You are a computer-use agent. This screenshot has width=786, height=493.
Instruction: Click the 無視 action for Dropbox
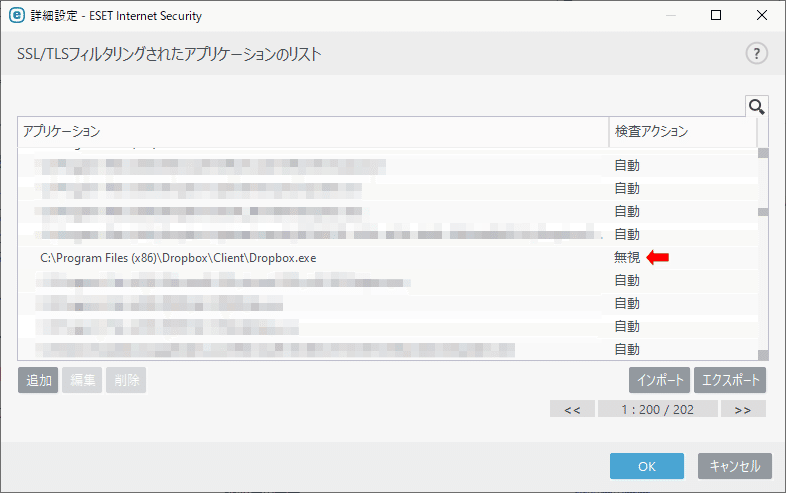tap(627, 257)
